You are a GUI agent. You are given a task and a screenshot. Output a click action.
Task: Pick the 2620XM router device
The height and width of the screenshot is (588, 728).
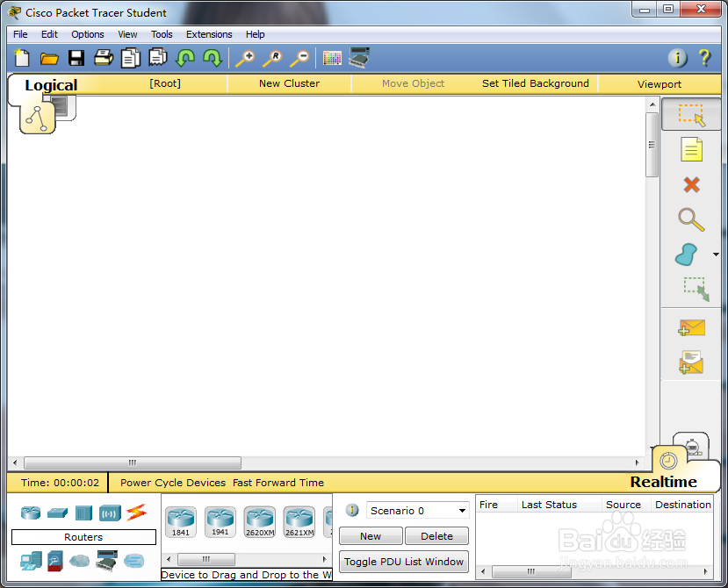click(x=260, y=522)
